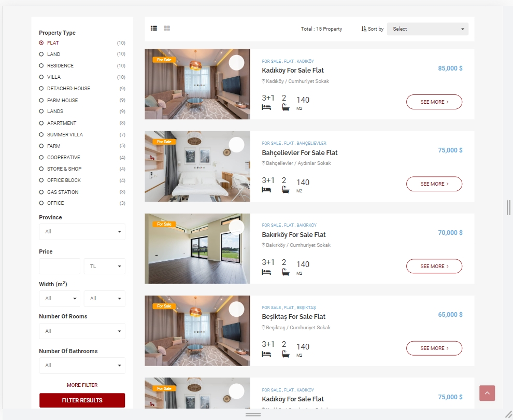This screenshot has height=420, width=513.
Task: Open the Beşiktaş For Sale Flat title
Action: [x=293, y=316]
